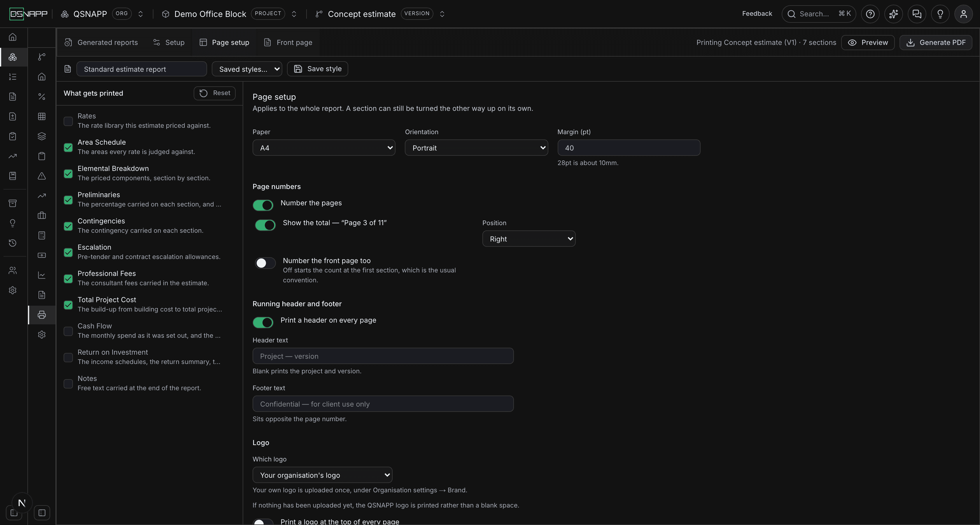980x525 pixels.
Task: Open the table grid icon in second sidebar
Action: coord(42,116)
